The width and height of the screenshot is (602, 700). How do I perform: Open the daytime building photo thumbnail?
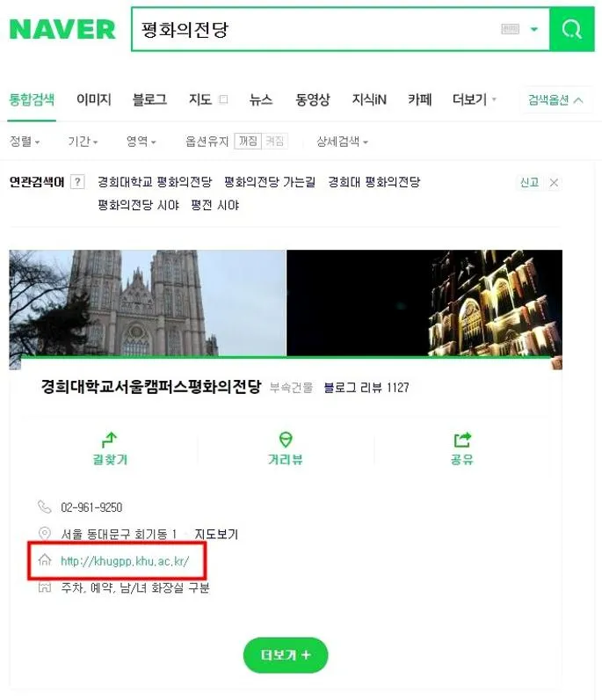[148, 303]
